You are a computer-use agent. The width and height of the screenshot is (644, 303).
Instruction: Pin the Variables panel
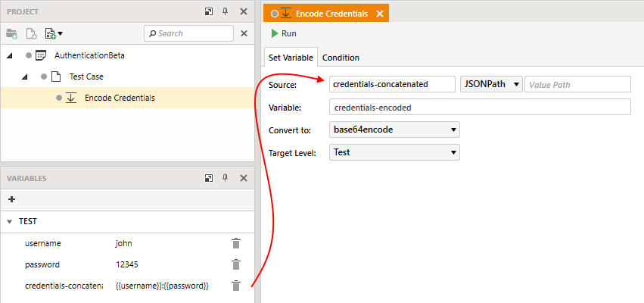[225, 178]
